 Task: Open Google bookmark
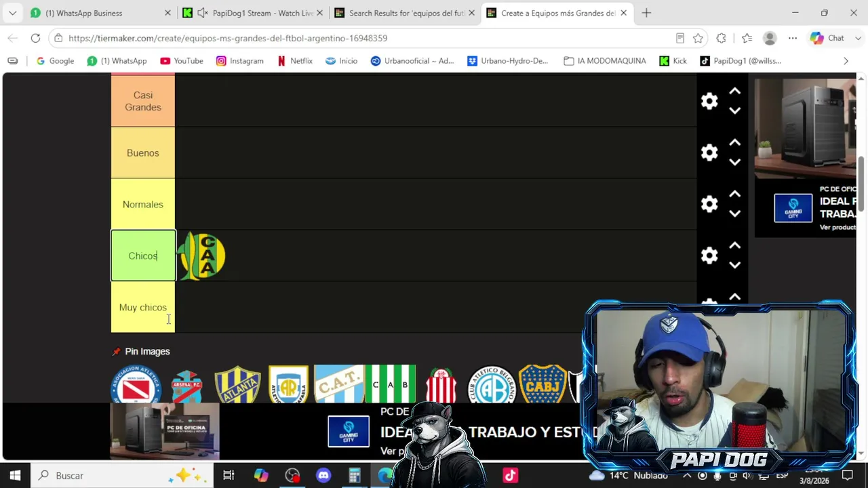click(55, 61)
